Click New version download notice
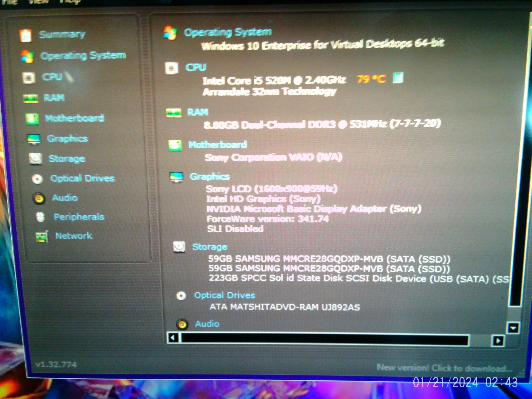 pyautogui.click(x=445, y=368)
